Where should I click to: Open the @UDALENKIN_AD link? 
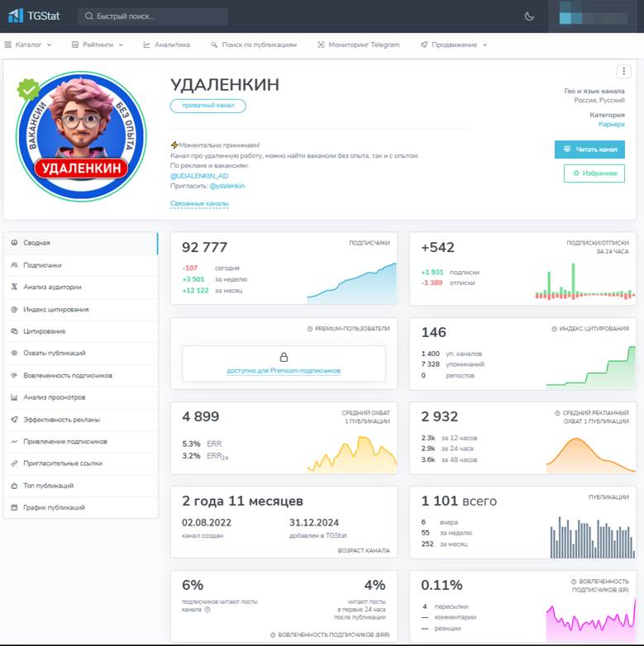(x=198, y=176)
